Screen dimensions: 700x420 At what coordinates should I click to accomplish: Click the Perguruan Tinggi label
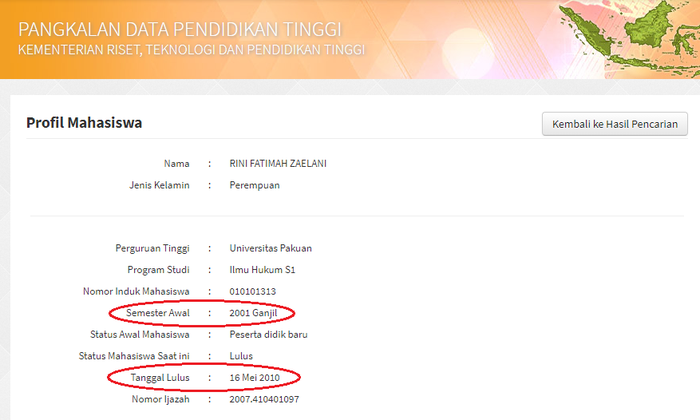tap(152, 248)
